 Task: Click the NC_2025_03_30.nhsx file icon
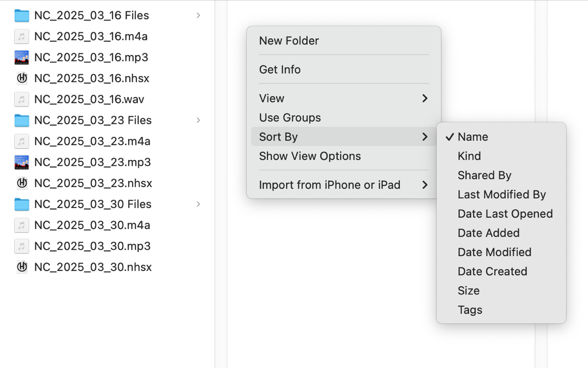pyautogui.click(x=22, y=267)
